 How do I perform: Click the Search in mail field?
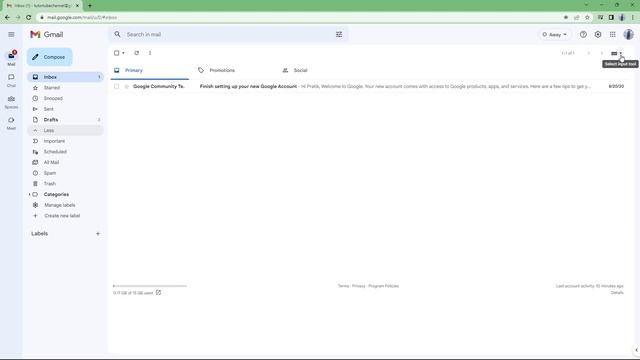tap(229, 35)
